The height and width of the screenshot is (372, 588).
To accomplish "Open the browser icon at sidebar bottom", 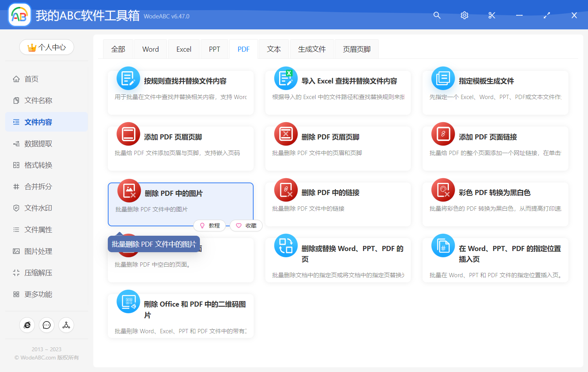I will pyautogui.click(x=27, y=325).
